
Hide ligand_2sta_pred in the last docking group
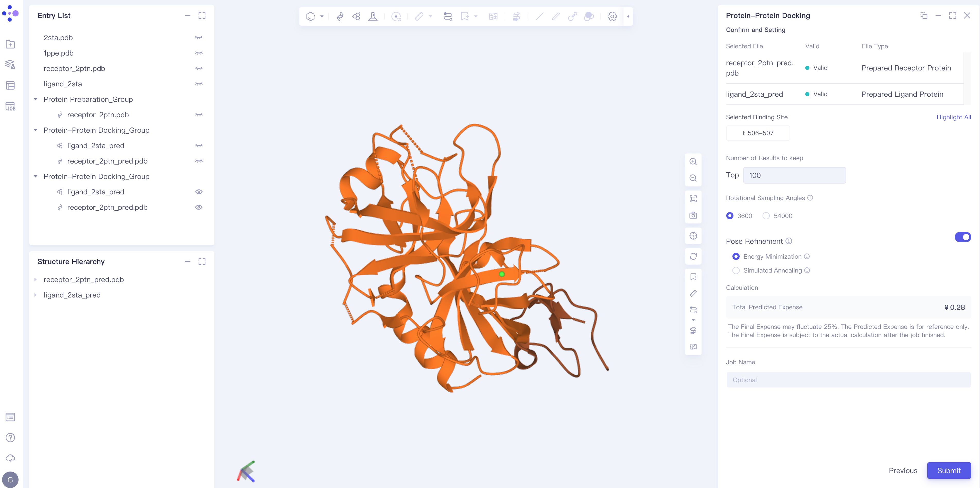pos(199,192)
